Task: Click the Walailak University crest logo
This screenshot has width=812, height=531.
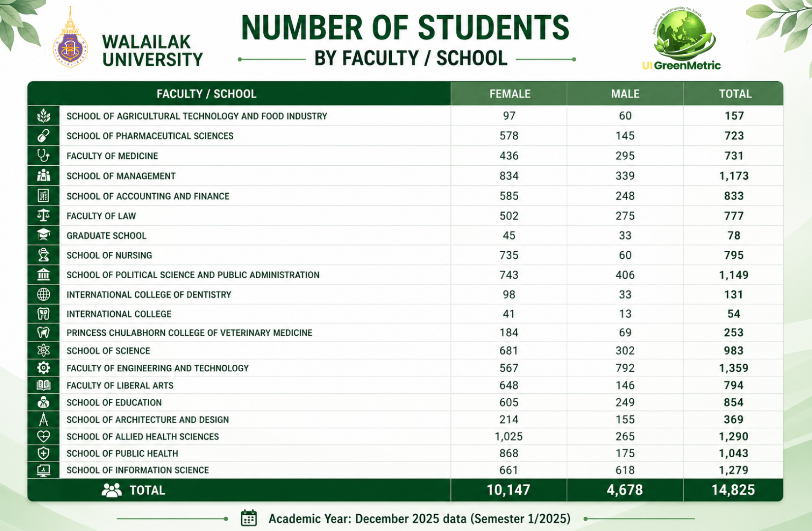Action: (70, 37)
